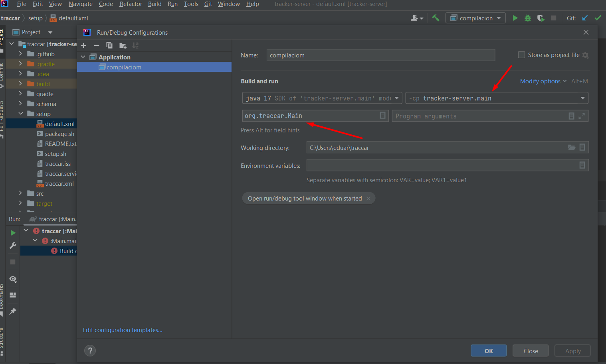Image resolution: width=606 pixels, height=364 pixels.
Task: Collapse the setup folder in project tree
Action: click(20, 114)
